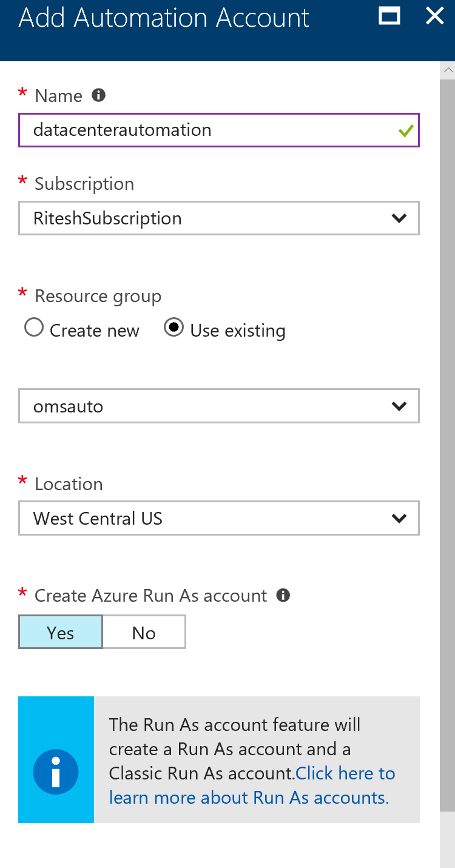Viewport: 455px width, 868px height.
Task: Click the scrollbar up arrow
Action: click(448, 70)
